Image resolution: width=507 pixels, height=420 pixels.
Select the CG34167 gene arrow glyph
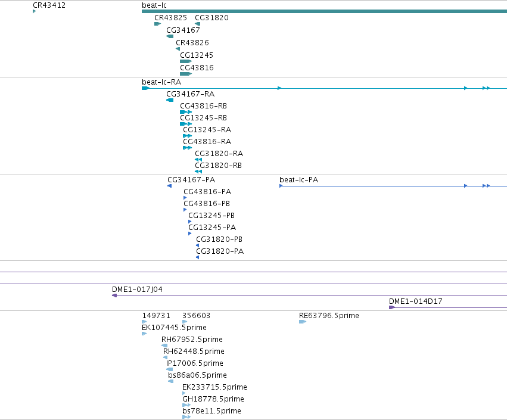pyautogui.click(x=170, y=36)
